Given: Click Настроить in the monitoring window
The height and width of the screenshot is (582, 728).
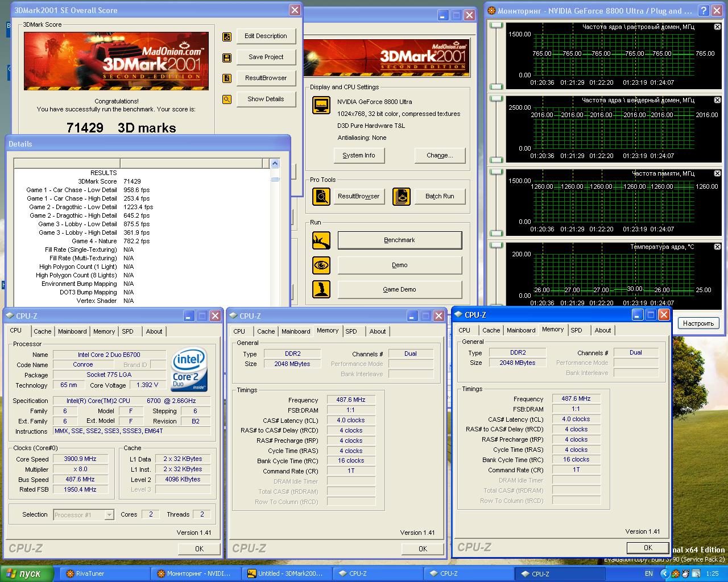Looking at the screenshot, I should coord(698,323).
